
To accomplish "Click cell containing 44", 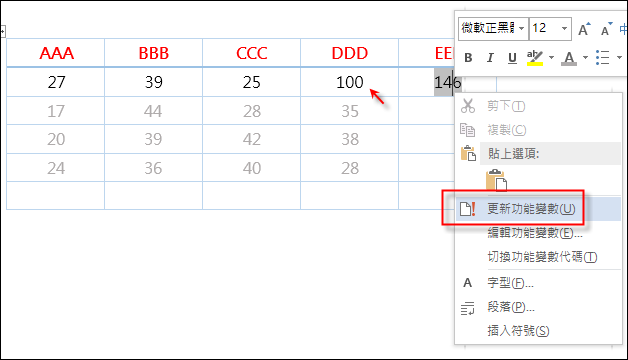I will [153, 111].
